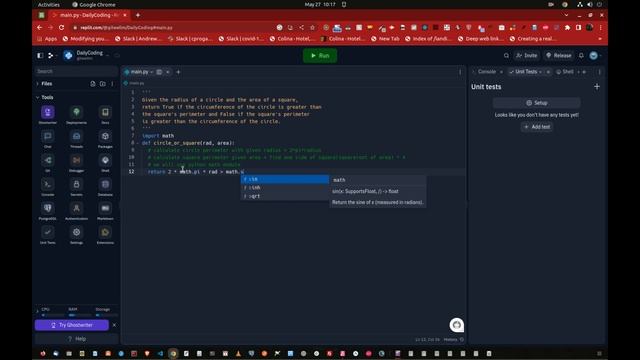Viewport: 640px width, 360px height.
Task: Expand the Files section
Action: tap(38, 84)
